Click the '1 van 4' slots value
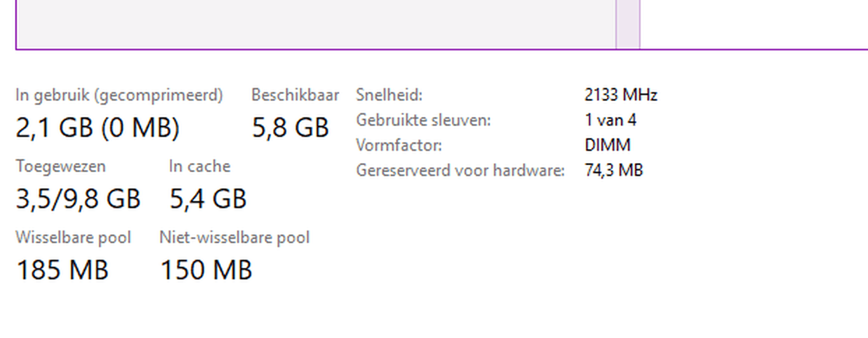Screen dimensions: 868x338 611,120
